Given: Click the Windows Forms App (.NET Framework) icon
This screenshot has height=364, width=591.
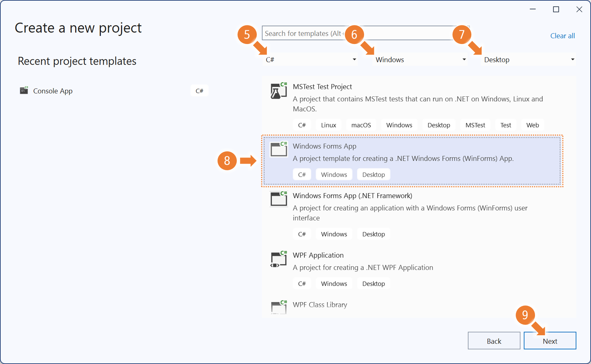Looking at the screenshot, I should coord(279,199).
